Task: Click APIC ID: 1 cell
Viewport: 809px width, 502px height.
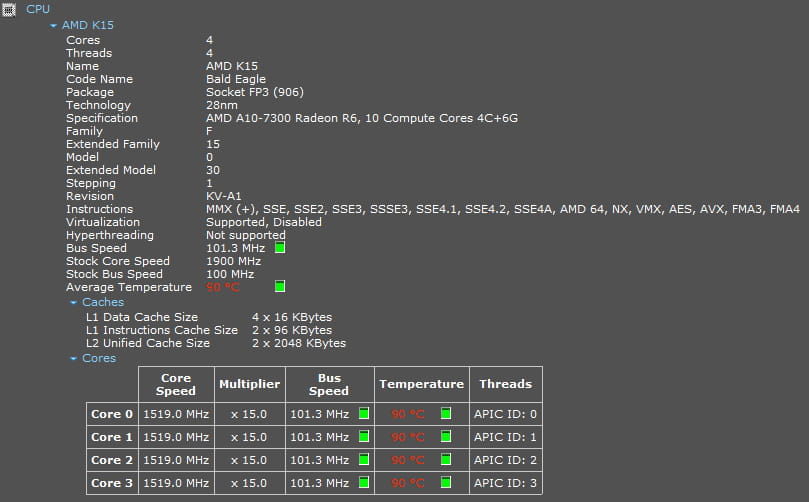Action: click(x=506, y=437)
